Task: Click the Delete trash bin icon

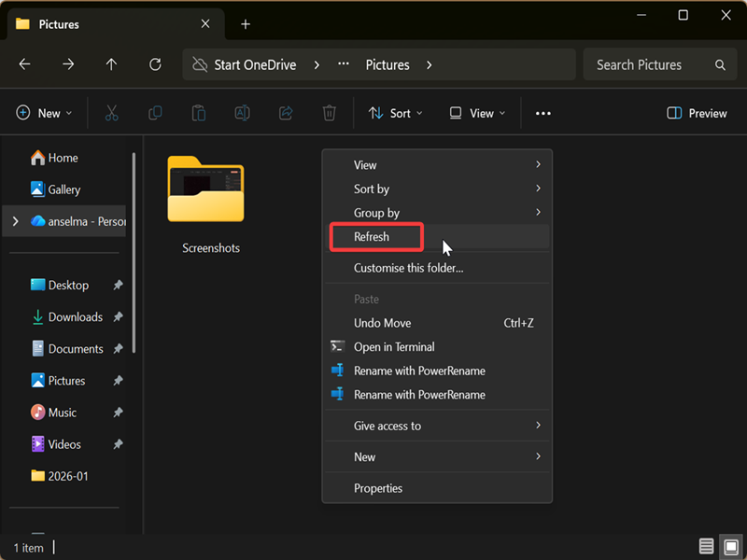Action: [x=329, y=113]
